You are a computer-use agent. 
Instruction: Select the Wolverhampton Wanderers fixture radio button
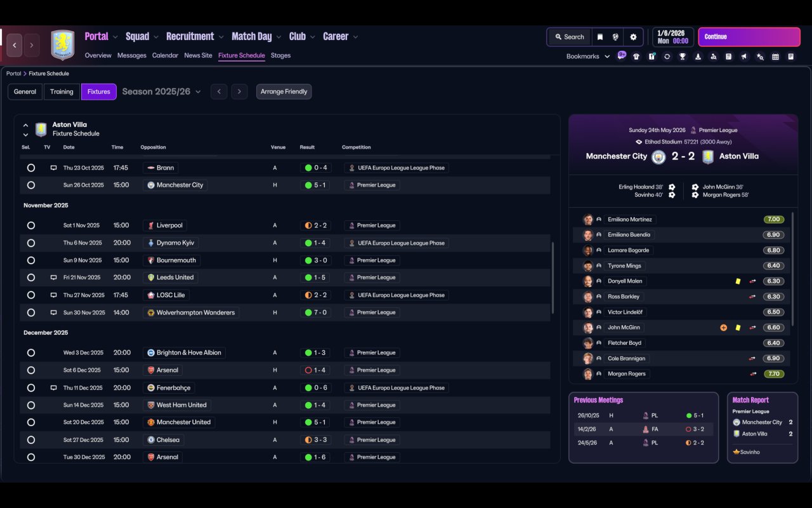[31, 312]
